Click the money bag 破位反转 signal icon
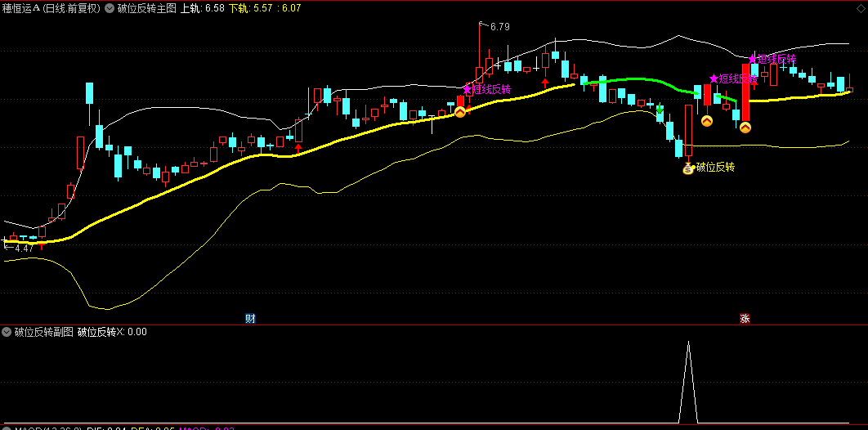Image resolution: width=868 pixels, height=430 pixels. click(688, 168)
